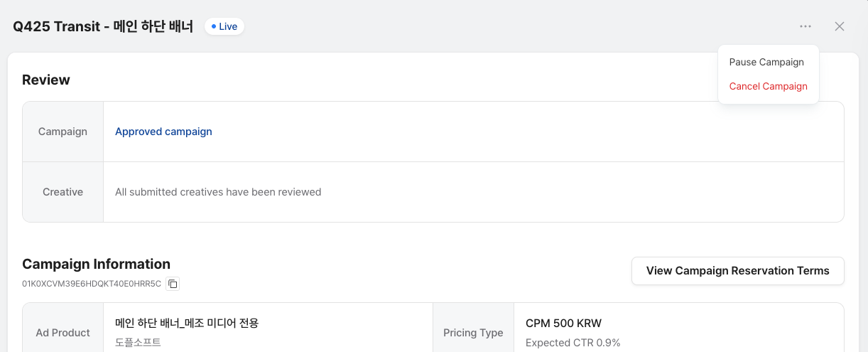
Task: Click the Creative row label in Review
Action: (x=63, y=192)
